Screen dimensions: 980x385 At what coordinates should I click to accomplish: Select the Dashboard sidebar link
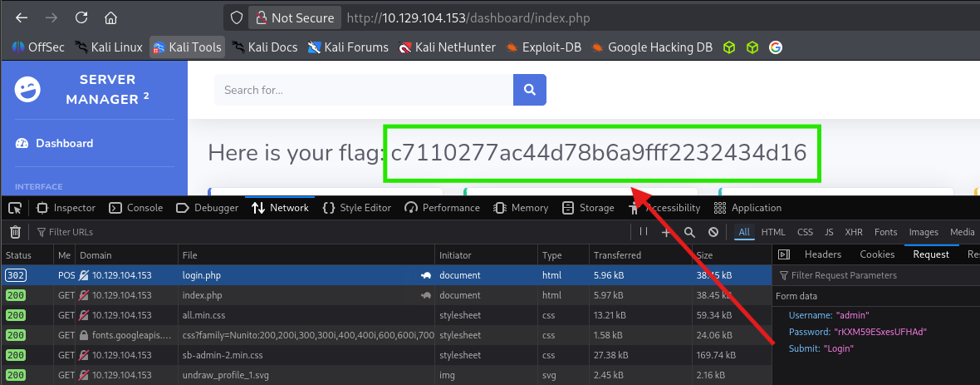click(x=64, y=143)
